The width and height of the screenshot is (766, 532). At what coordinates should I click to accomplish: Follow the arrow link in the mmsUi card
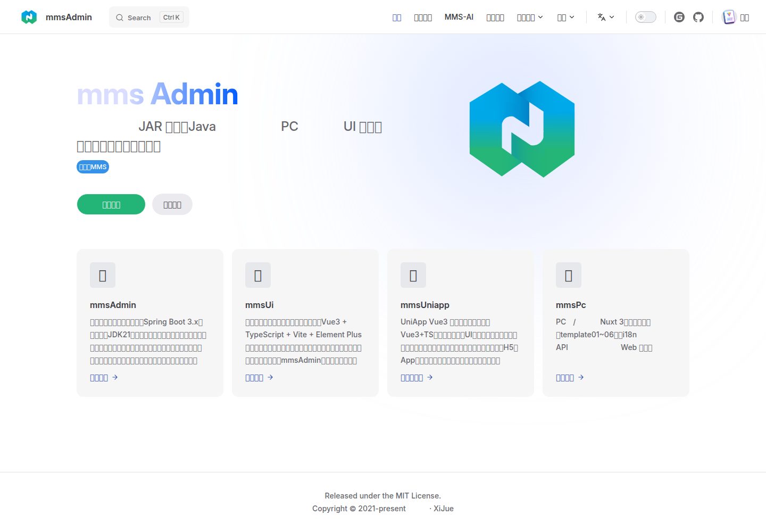pyautogui.click(x=259, y=378)
